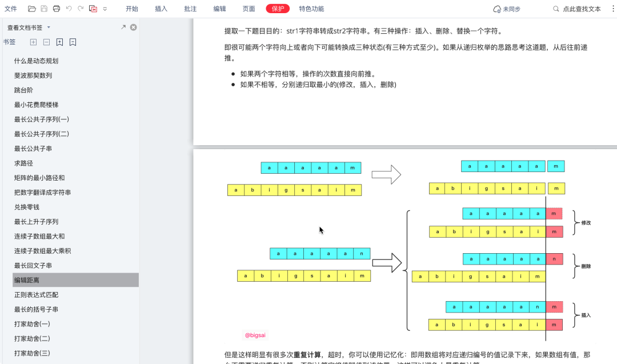
Task: Select the highlighted 编辑距离 bookmark
Action: (75, 280)
